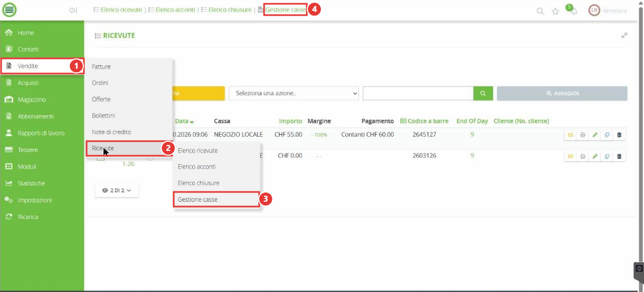This screenshot has width=644, height=292.
Task: Choose Offerte from the Vendite flyout
Action: tap(129, 99)
